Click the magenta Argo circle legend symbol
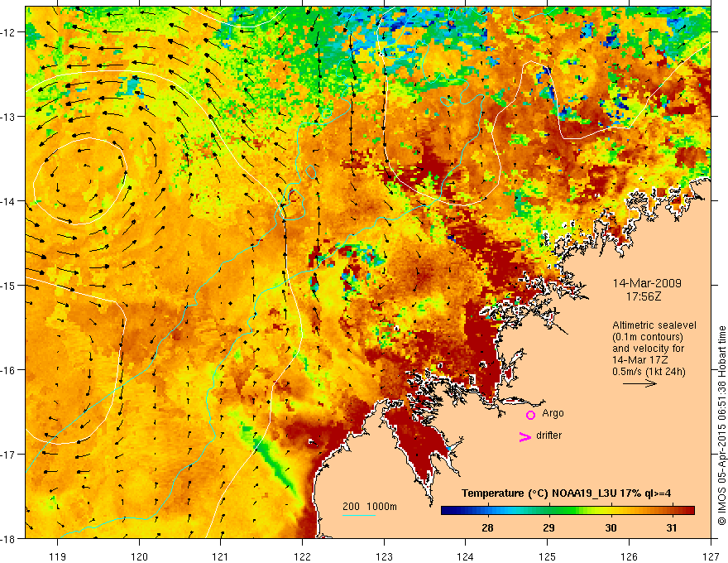 (530, 415)
